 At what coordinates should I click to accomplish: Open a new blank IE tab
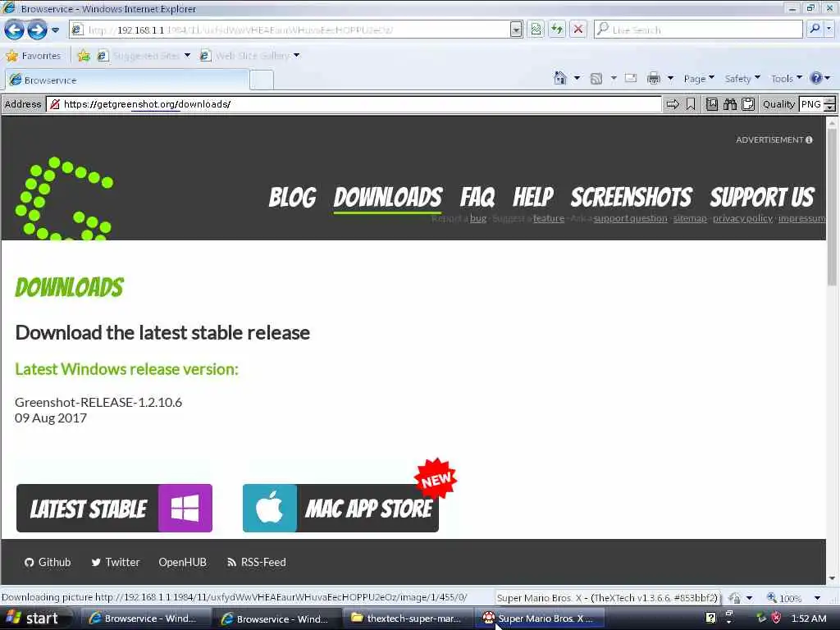[x=262, y=80]
